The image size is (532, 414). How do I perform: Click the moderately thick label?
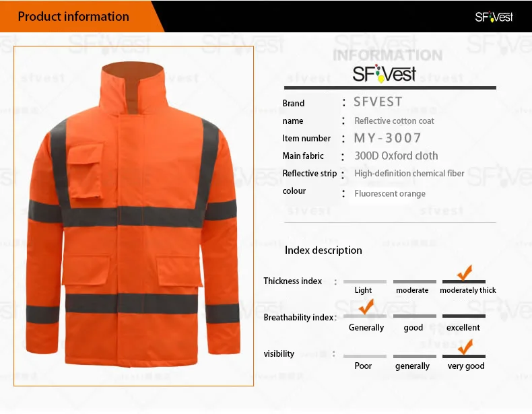468,290
